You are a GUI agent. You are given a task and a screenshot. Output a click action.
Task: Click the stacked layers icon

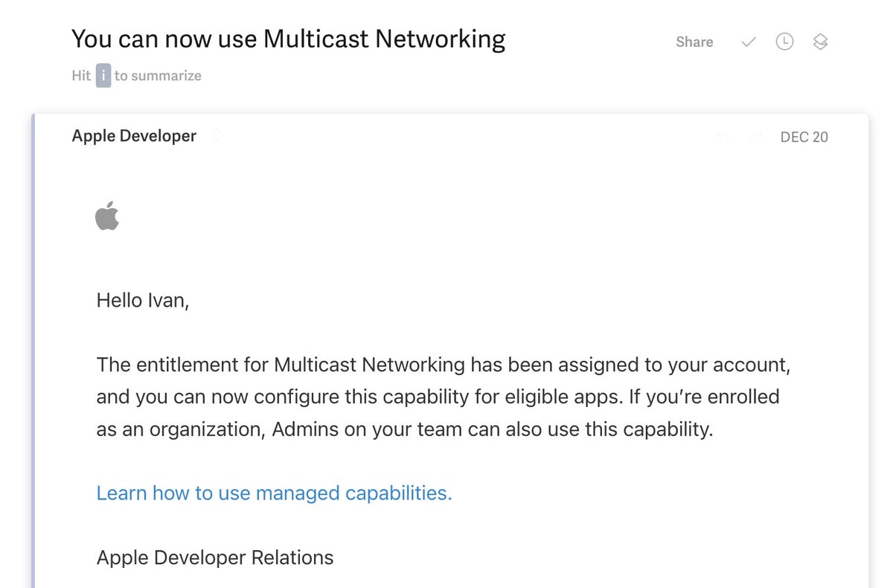click(x=820, y=42)
